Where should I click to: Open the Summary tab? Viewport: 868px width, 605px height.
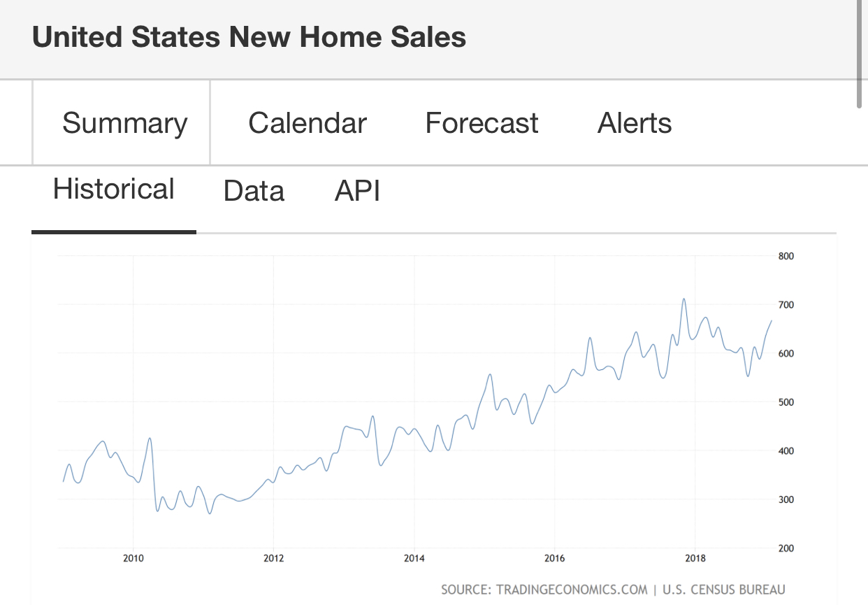click(x=124, y=123)
